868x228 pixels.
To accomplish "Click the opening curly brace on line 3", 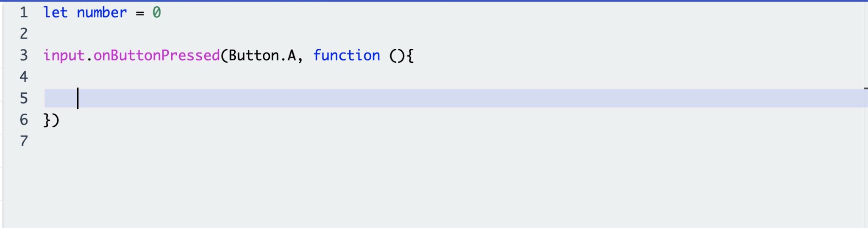I will 410,56.
